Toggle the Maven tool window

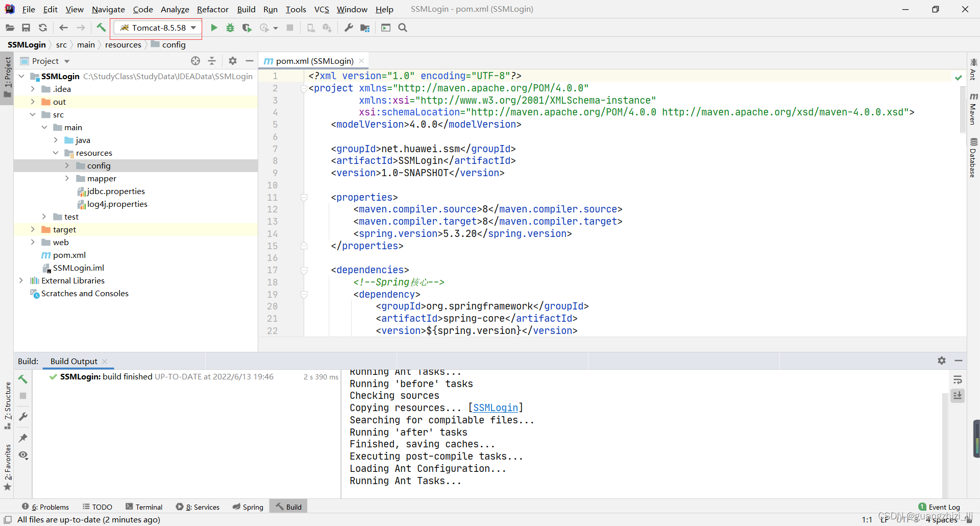[x=973, y=109]
